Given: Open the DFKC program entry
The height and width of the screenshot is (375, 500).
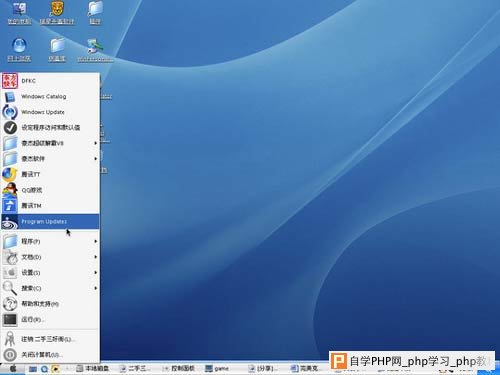Looking at the screenshot, I should coord(50,81).
